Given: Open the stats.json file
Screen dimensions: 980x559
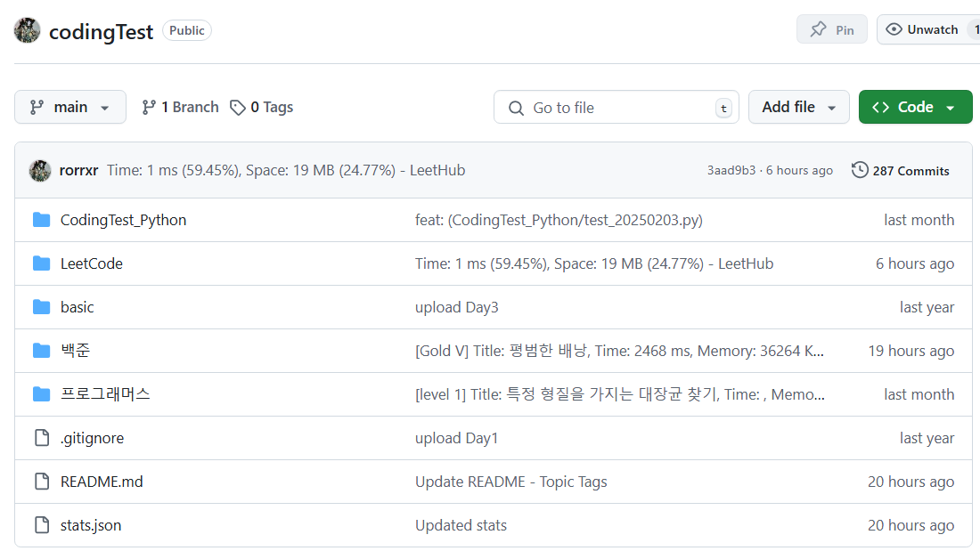Looking at the screenshot, I should click(x=91, y=526).
